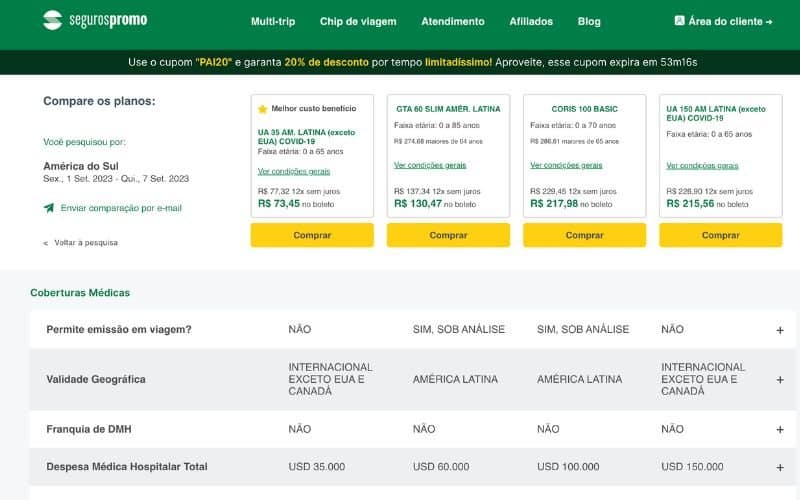Click the Área do cliente user icon
800x500 pixels.
[x=679, y=21]
